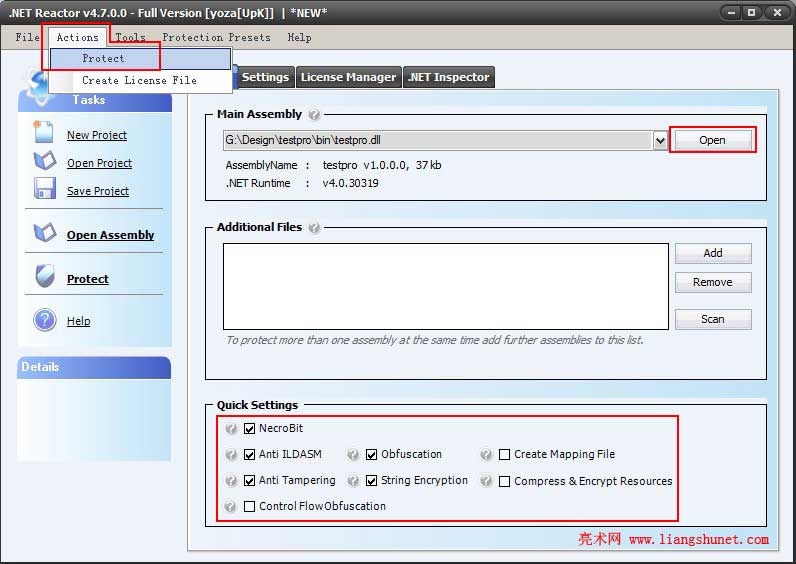Click the help icon next to String Encryption
The height and width of the screenshot is (564, 796).
coord(353,481)
